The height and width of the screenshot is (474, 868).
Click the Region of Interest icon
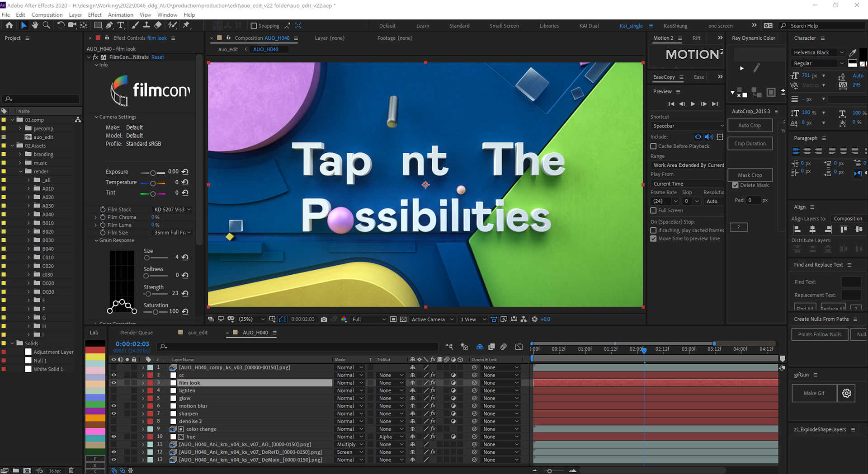coord(393,319)
